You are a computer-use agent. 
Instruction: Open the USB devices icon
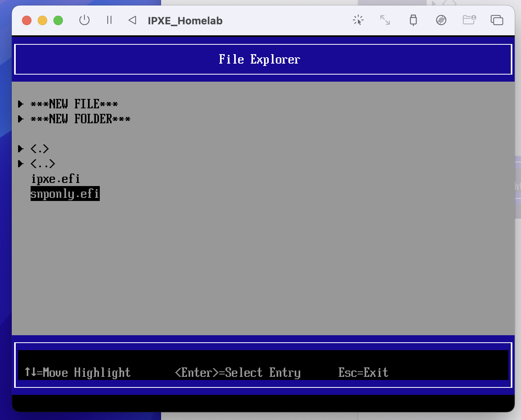413,20
